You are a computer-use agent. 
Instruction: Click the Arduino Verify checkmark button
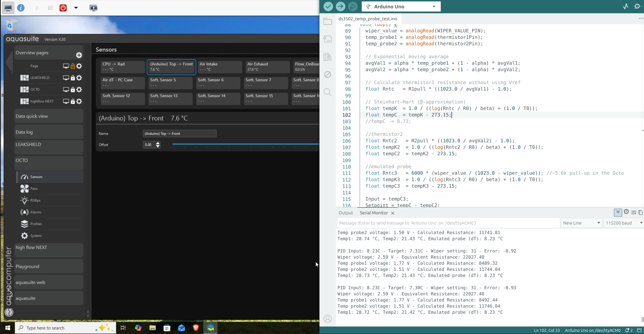[x=328, y=6]
